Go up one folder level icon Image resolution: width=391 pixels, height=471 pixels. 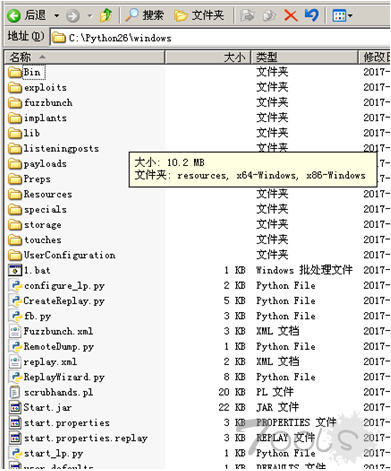coord(106,15)
